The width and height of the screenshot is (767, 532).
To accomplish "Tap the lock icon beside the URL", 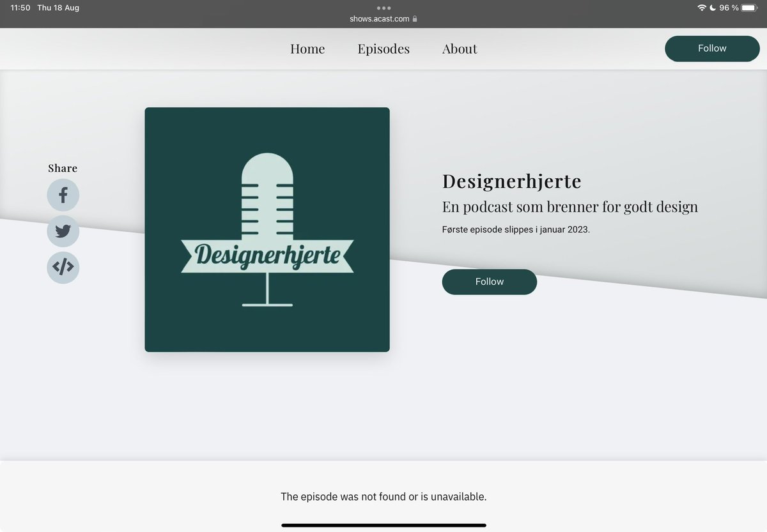I will [x=415, y=19].
